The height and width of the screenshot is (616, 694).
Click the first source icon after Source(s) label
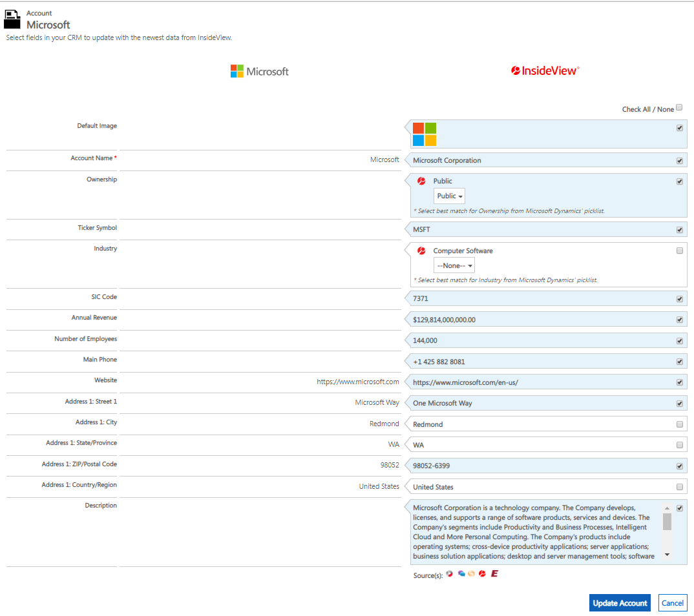tap(450, 573)
